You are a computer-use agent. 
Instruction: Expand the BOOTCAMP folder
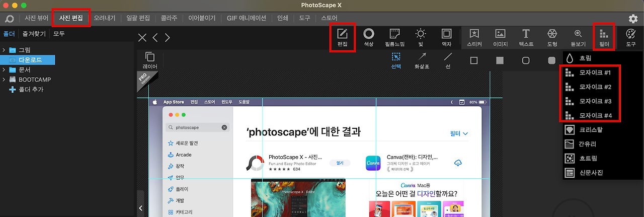4,80
